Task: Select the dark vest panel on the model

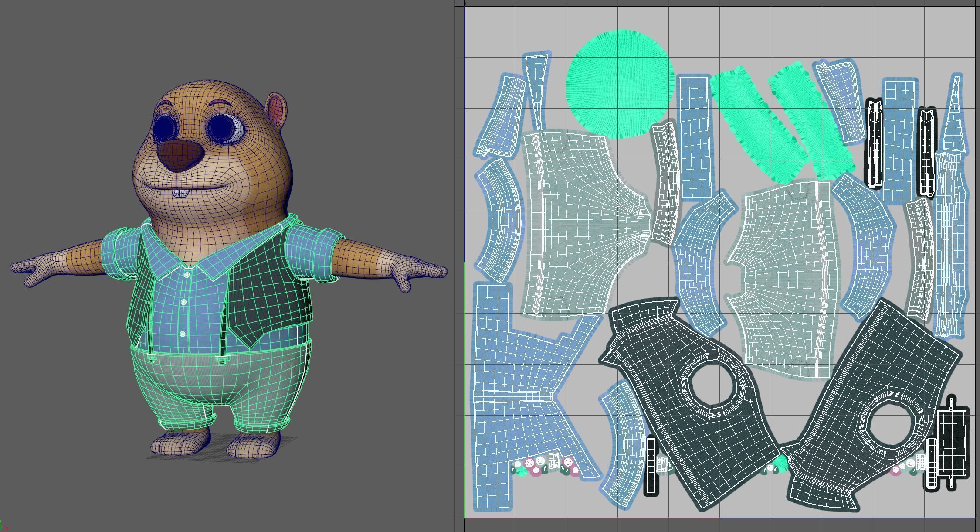Action: [x=270, y=288]
